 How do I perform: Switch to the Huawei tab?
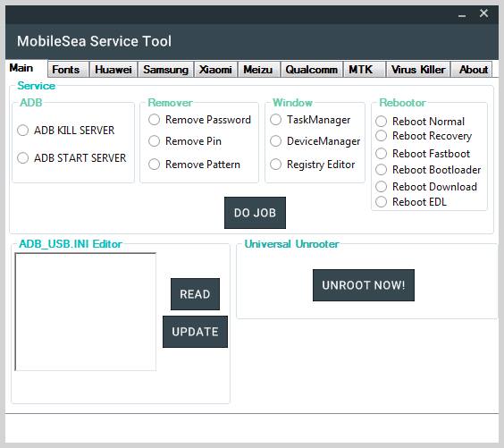(x=113, y=70)
